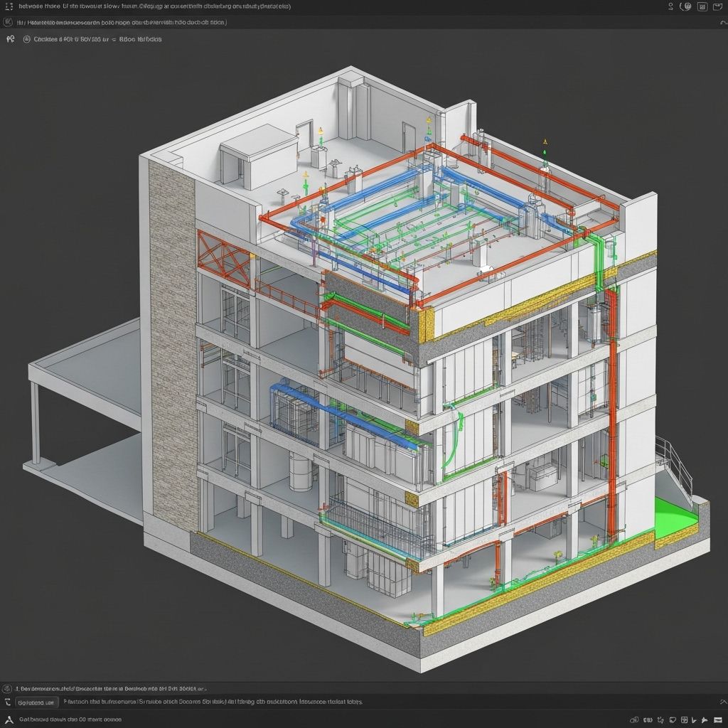The image size is (728, 728).
Task: Click the pin icon at the far top left
Action: [8, 6]
